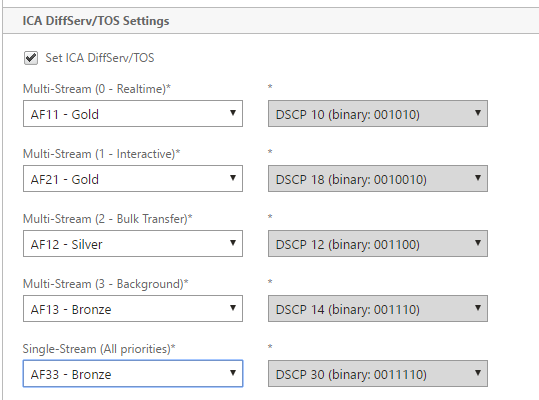Expand the AF12 - Silver dropdown
539x400 pixels.
point(133,244)
